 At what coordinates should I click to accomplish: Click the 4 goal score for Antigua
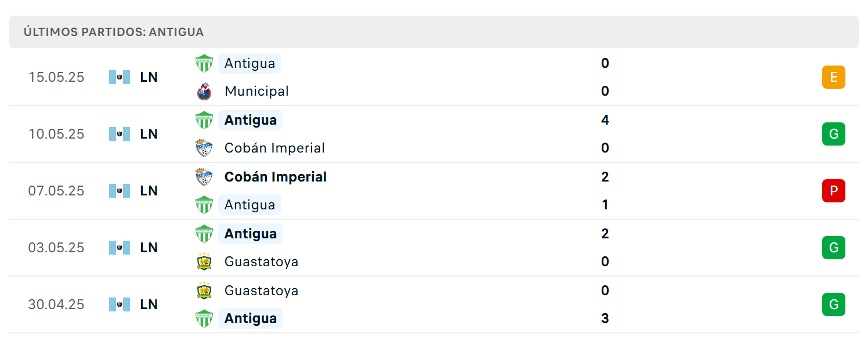coord(605,120)
